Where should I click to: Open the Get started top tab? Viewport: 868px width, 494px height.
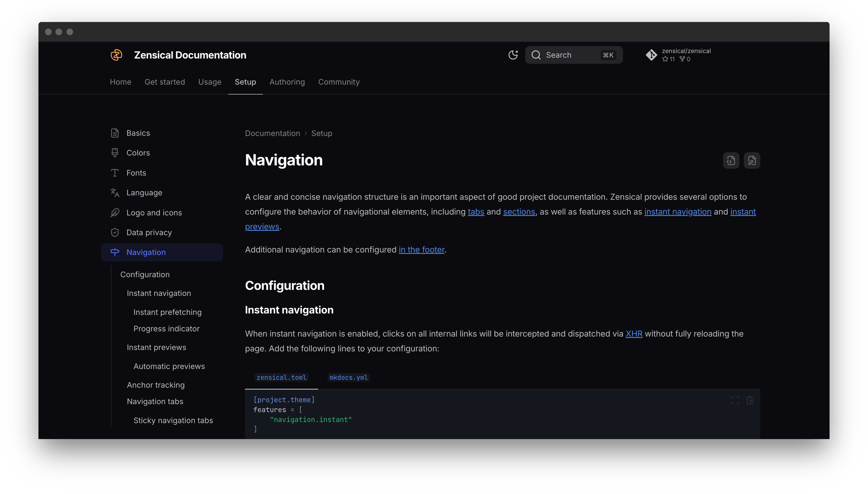click(x=165, y=82)
